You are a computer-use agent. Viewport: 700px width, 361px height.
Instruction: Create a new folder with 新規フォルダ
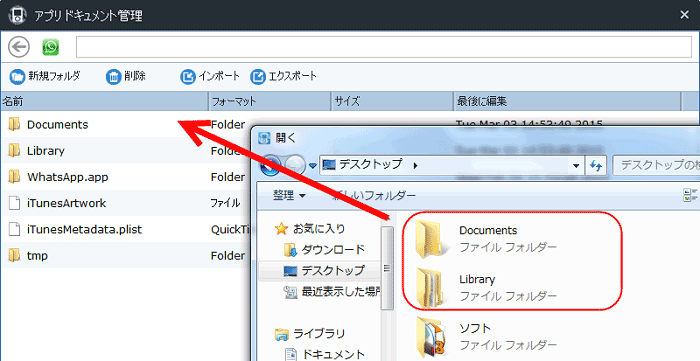click(45, 76)
